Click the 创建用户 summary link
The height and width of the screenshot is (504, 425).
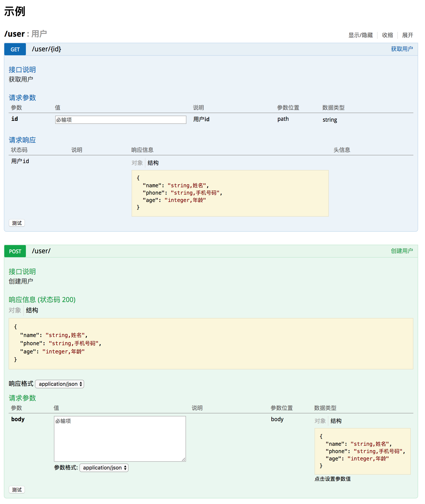click(402, 251)
